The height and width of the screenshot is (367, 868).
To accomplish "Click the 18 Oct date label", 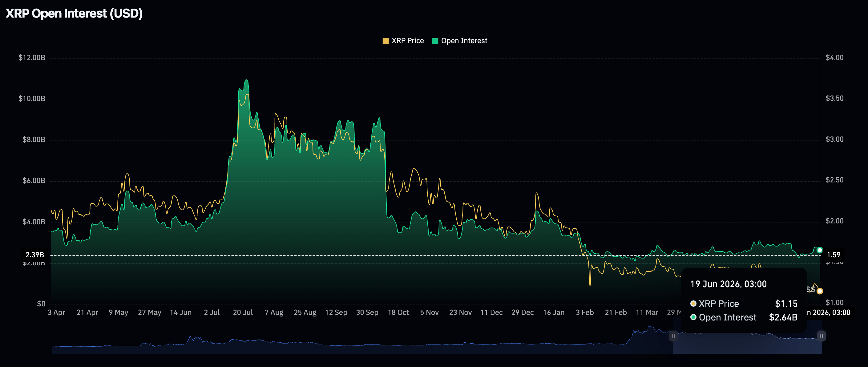I will [x=398, y=313].
